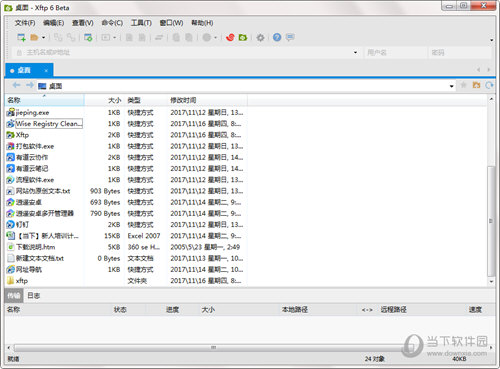
Task: Go back with the left navigation arrow
Action: (16, 86)
